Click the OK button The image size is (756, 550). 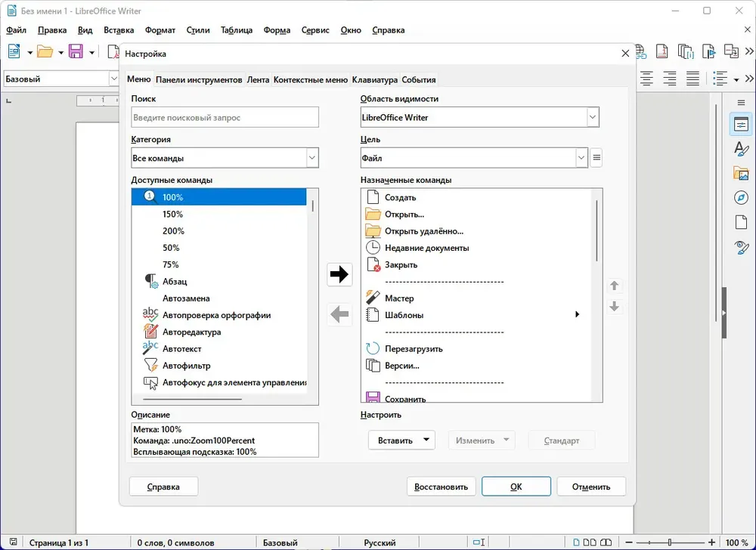tap(516, 487)
